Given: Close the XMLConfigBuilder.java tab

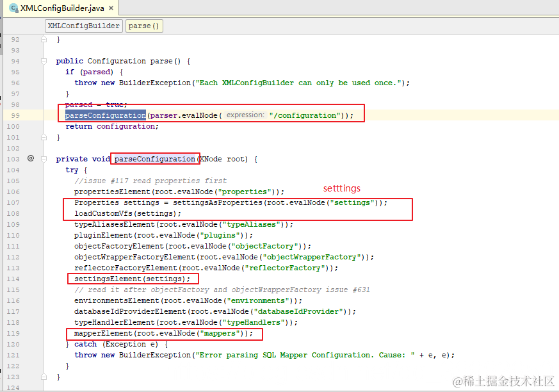Looking at the screenshot, I should coord(111,8).
